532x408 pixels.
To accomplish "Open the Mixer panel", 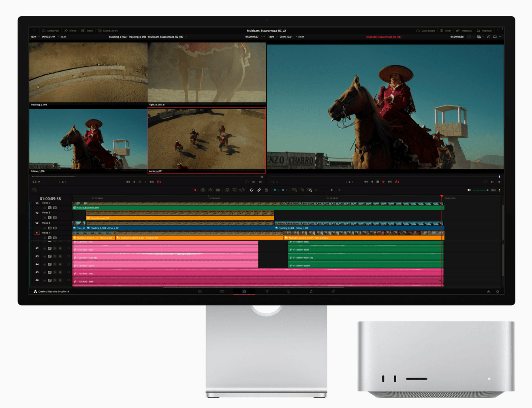I will 445,31.
